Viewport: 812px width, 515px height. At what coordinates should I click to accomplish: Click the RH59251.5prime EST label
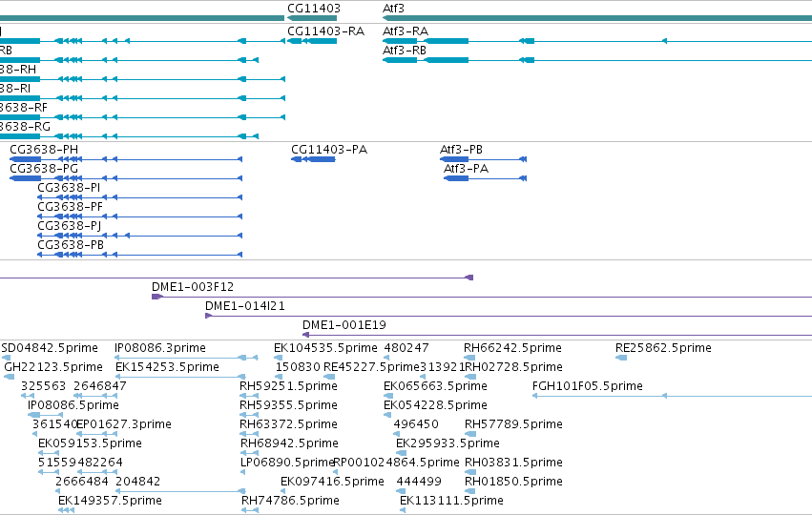click(x=288, y=386)
